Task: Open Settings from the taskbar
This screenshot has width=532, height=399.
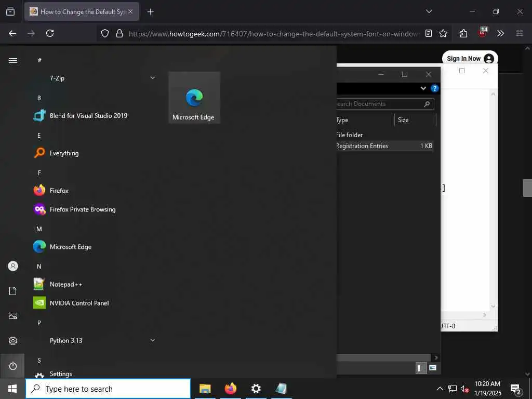Action: point(256,389)
